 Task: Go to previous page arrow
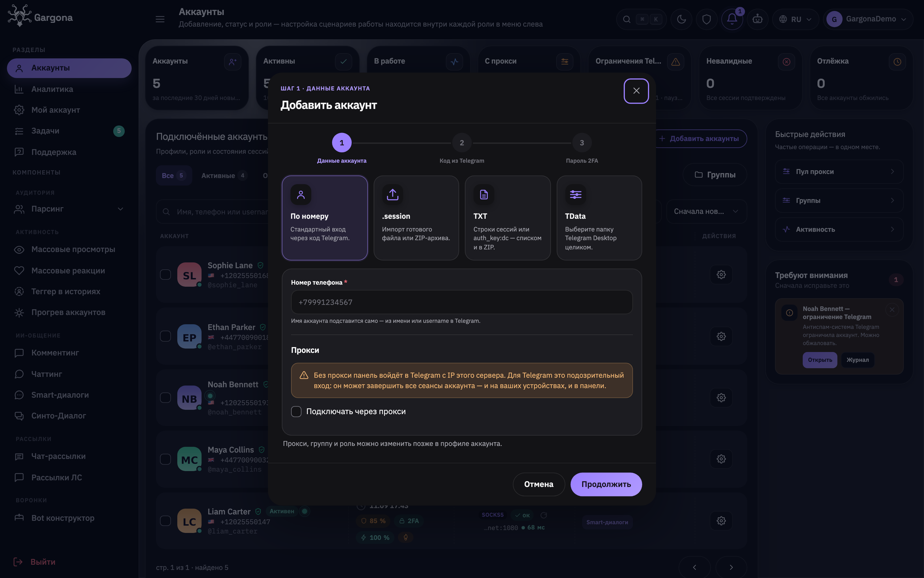tap(694, 567)
